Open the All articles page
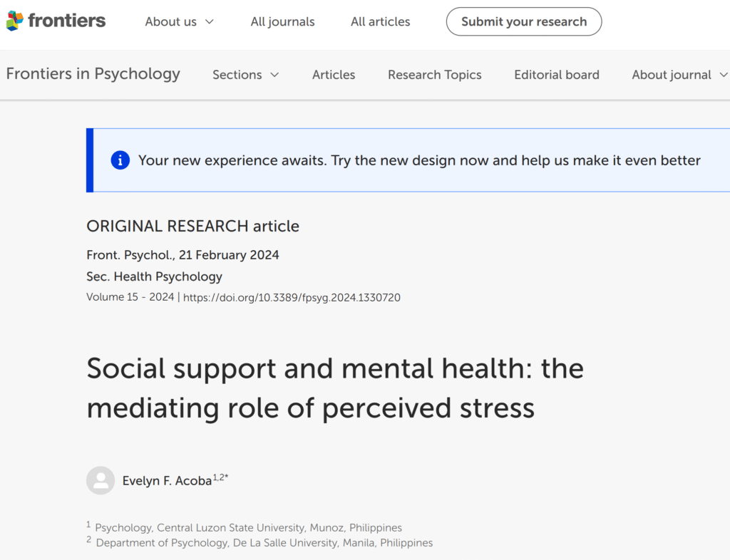 pyautogui.click(x=380, y=21)
